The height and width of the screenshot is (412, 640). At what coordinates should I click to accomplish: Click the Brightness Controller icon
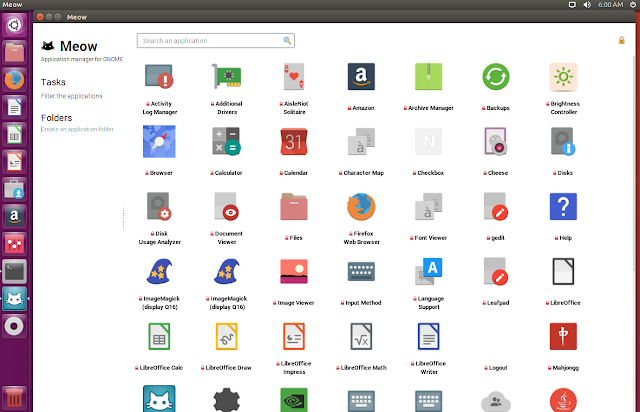click(x=563, y=76)
